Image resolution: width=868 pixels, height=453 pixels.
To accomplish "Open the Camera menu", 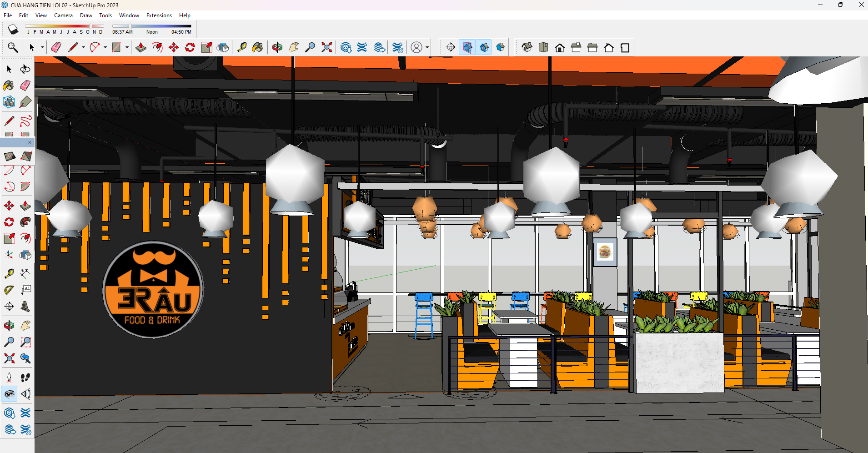I will (x=63, y=15).
